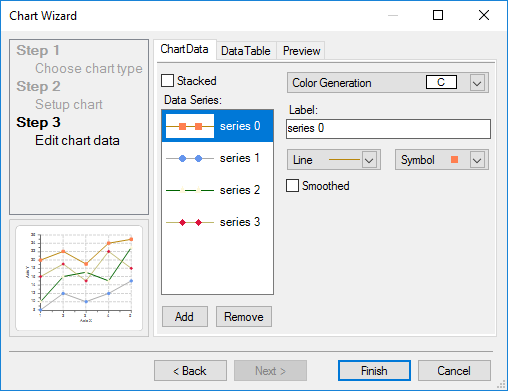The height and width of the screenshot is (391, 508).
Task: Click the Label text field
Action: click(x=388, y=129)
